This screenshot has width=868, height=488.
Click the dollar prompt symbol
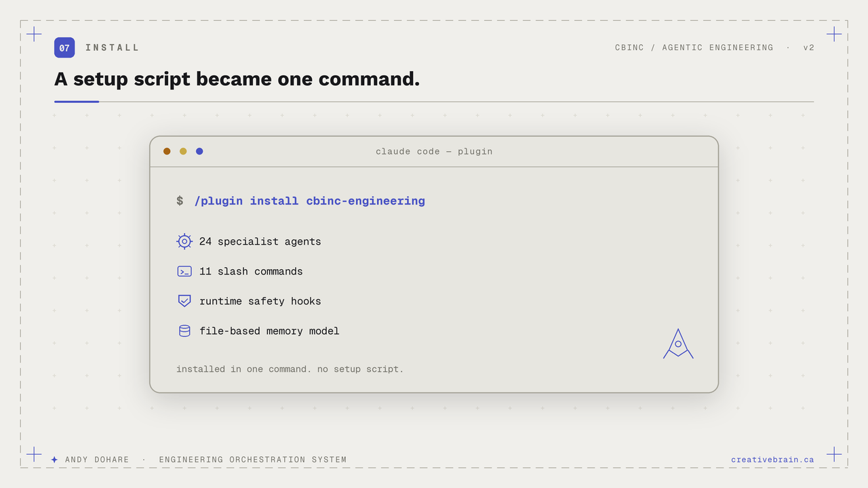click(x=180, y=201)
